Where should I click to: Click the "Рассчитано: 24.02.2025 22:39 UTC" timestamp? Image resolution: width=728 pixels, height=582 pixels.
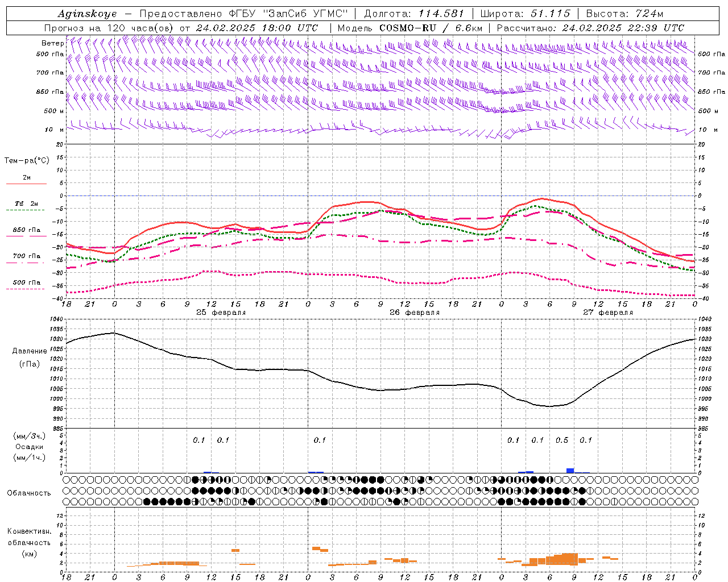click(590, 28)
